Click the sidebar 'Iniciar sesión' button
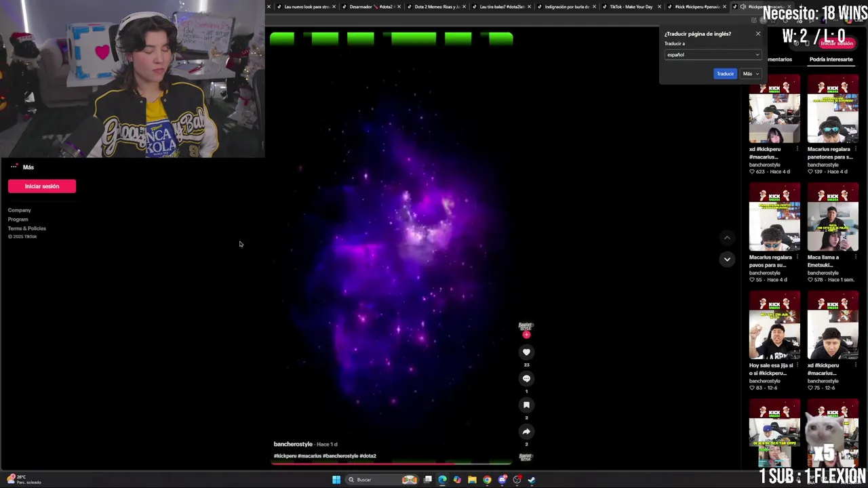This screenshot has height=488, width=868. click(42, 186)
